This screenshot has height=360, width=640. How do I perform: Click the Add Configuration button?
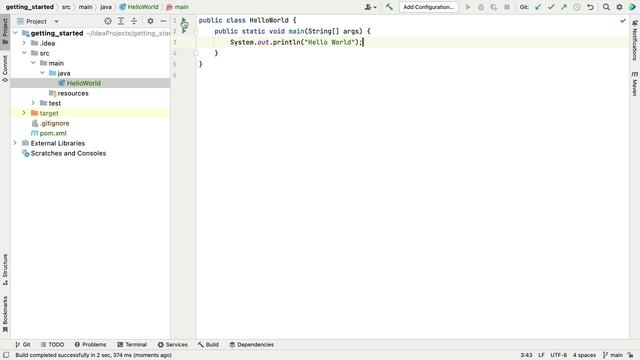(428, 7)
